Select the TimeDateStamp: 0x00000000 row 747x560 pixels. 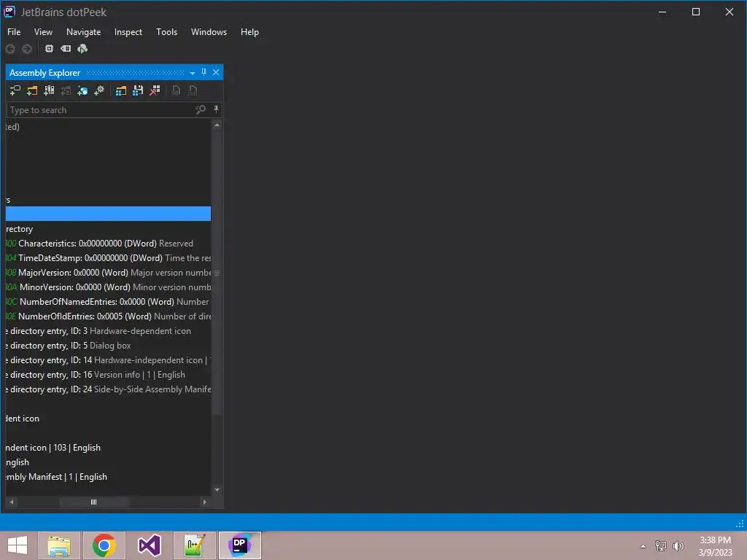click(x=108, y=258)
